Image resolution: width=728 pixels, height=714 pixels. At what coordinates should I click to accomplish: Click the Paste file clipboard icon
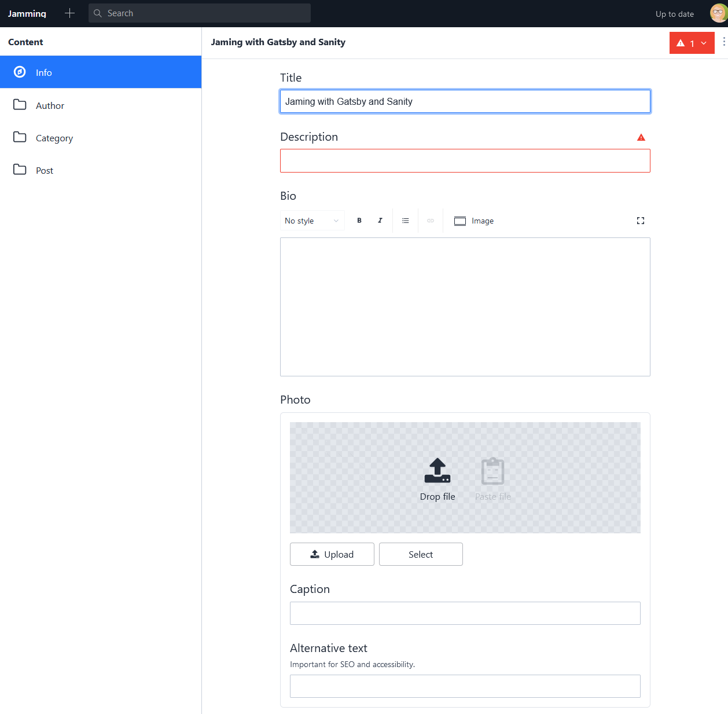(x=493, y=471)
